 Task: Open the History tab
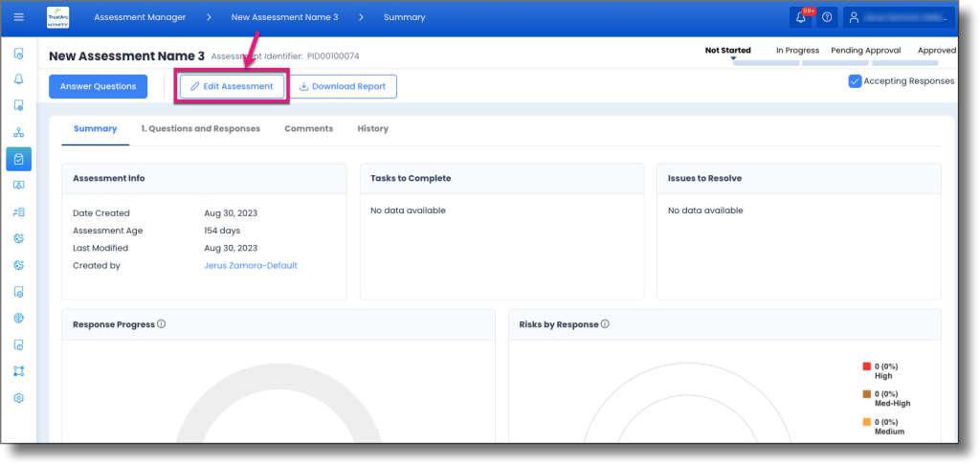point(373,129)
